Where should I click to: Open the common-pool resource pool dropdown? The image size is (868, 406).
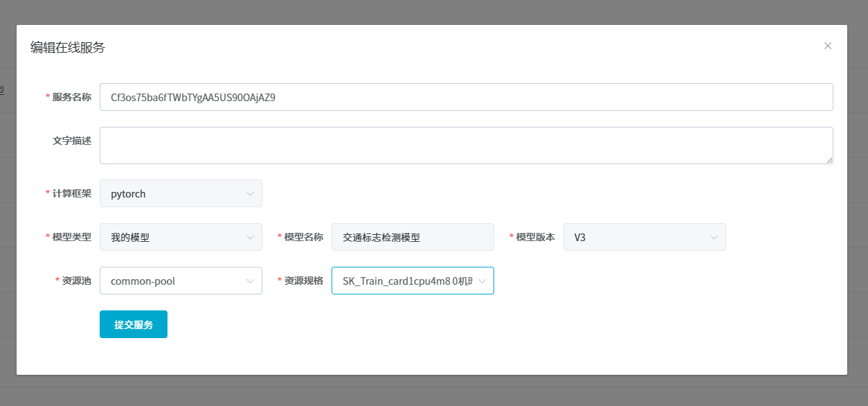point(173,281)
